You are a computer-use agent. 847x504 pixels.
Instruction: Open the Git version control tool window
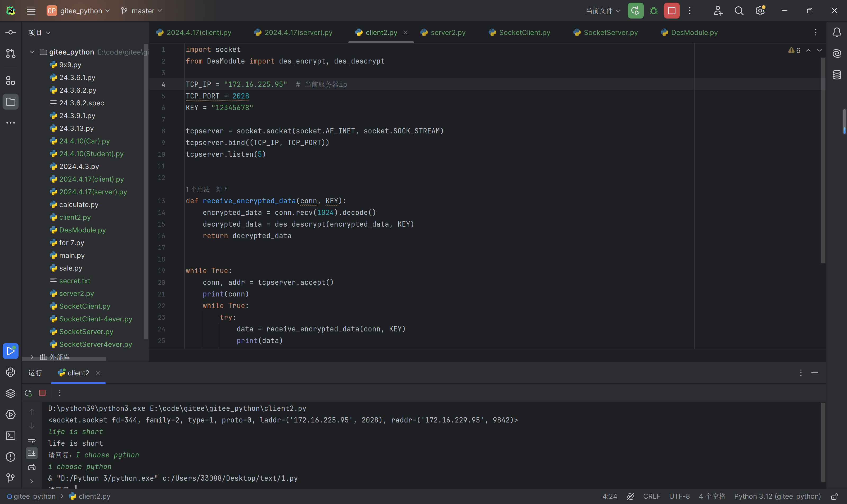pyautogui.click(x=11, y=478)
